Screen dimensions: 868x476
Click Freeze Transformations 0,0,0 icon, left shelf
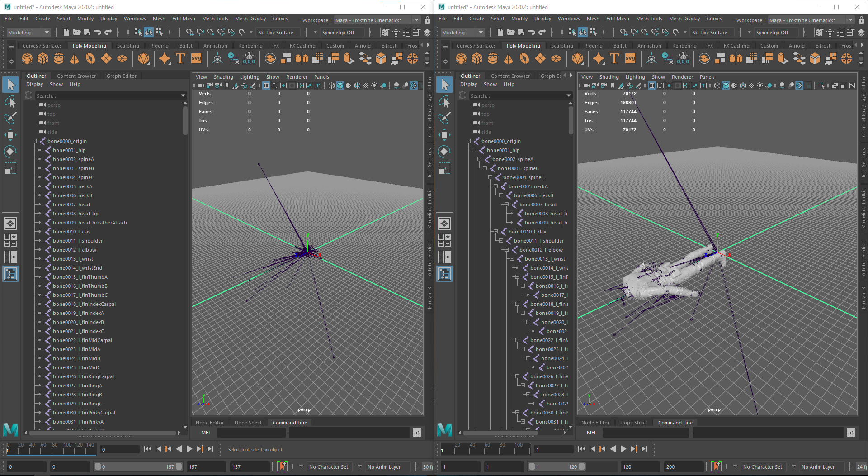click(x=249, y=59)
